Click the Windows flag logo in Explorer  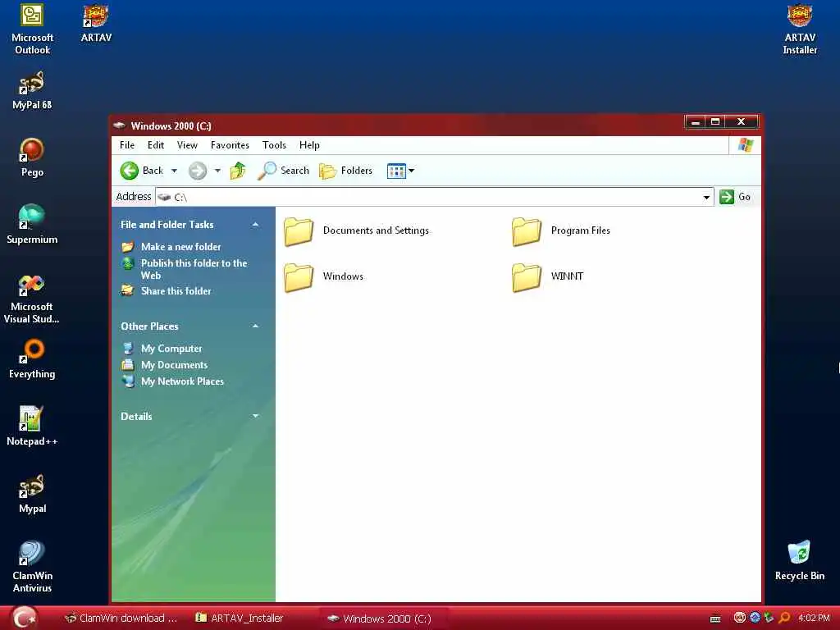click(745, 145)
